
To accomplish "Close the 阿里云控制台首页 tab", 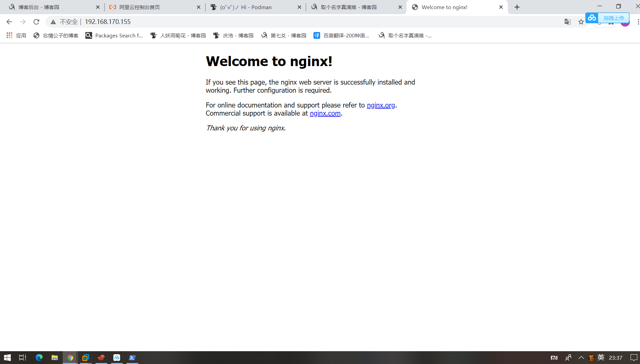I will click(198, 7).
